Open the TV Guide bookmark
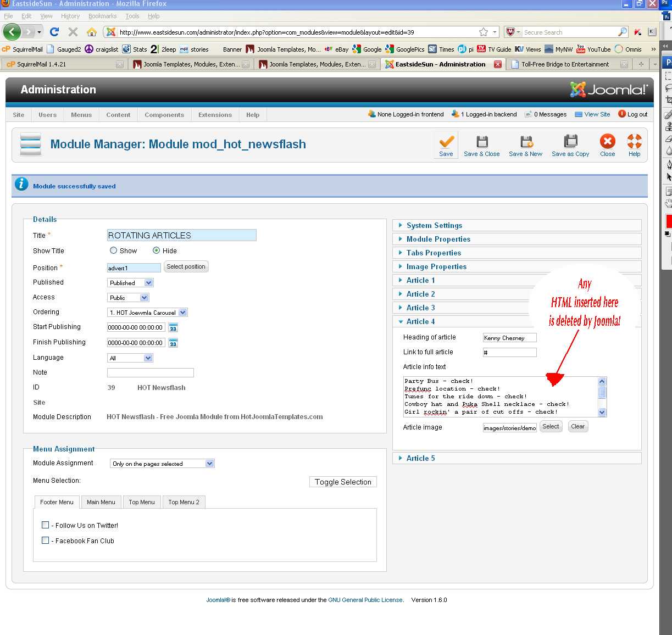Viewport: 672px width, 635px height. [494, 49]
